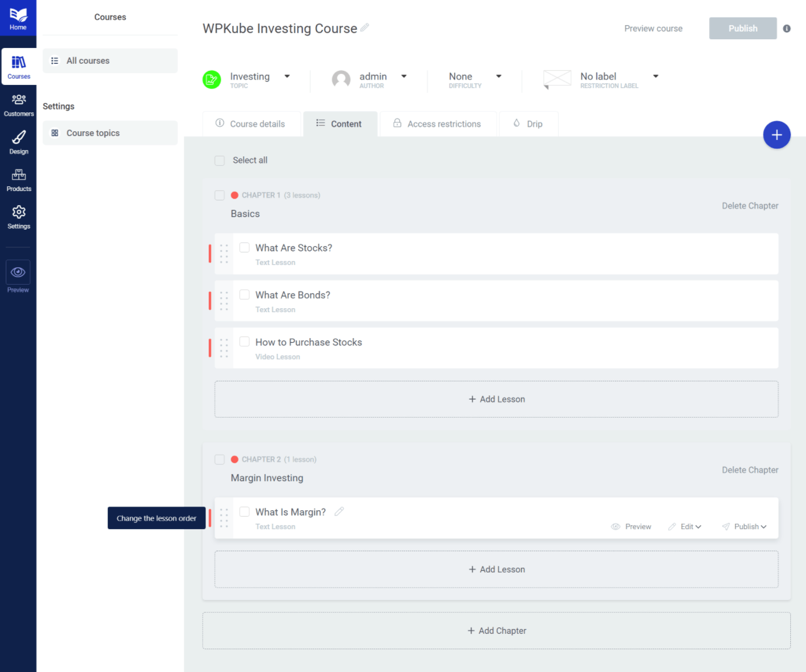The width and height of the screenshot is (806, 672).
Task: Click the Basics chapter title
Action: (x=245, y=214)
